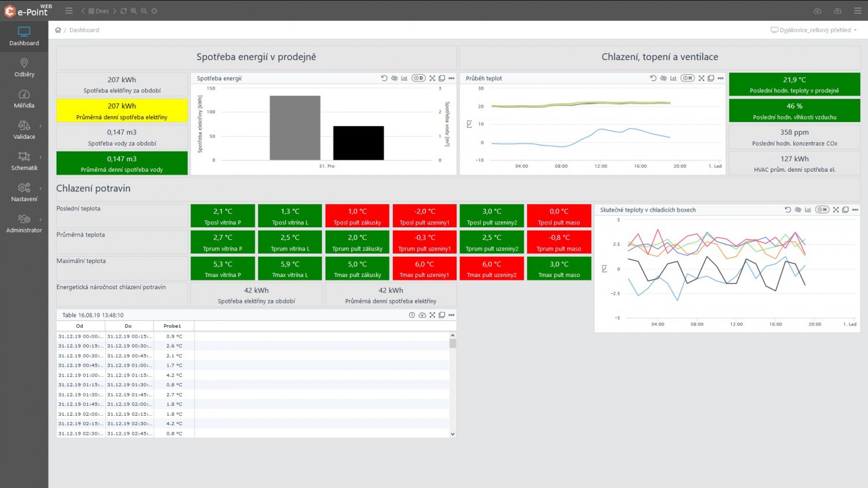Click the yellow average electricity consumption tile
This screenshot has width=868, height=488.
pos(122,110)
